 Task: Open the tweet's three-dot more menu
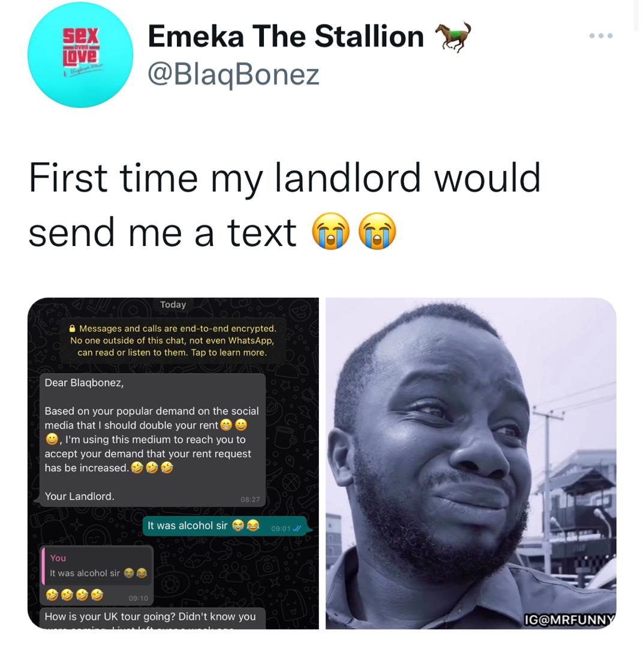pyautogui.click(x=601, y=36)
